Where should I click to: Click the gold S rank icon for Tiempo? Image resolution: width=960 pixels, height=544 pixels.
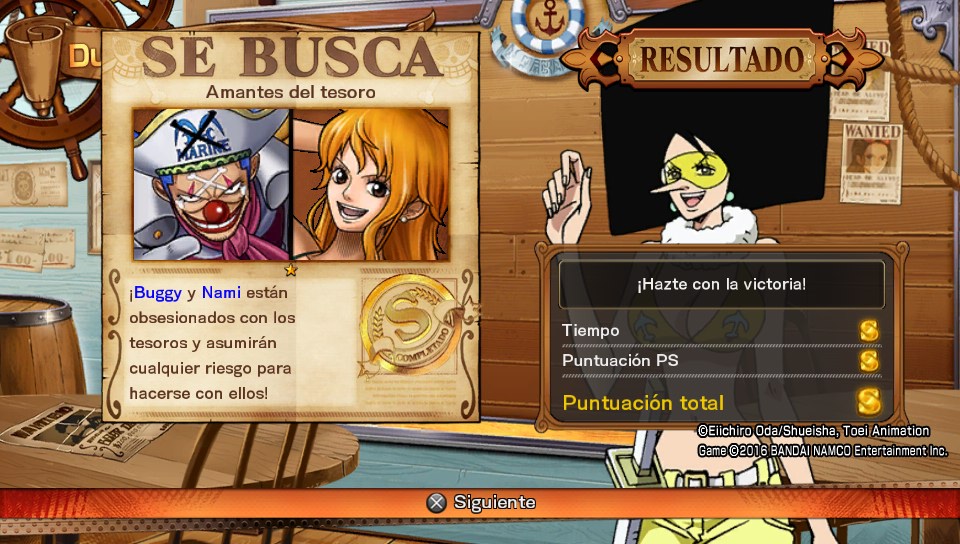[869, 331]
